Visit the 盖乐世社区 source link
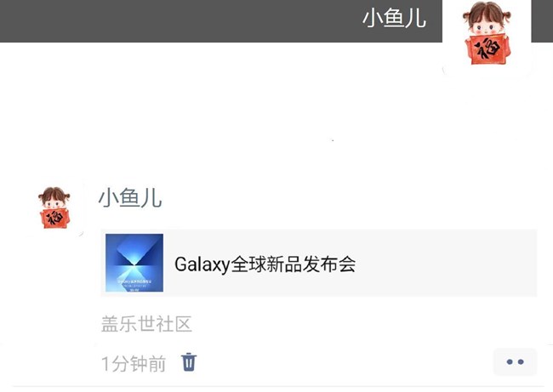 pos(146,324)
